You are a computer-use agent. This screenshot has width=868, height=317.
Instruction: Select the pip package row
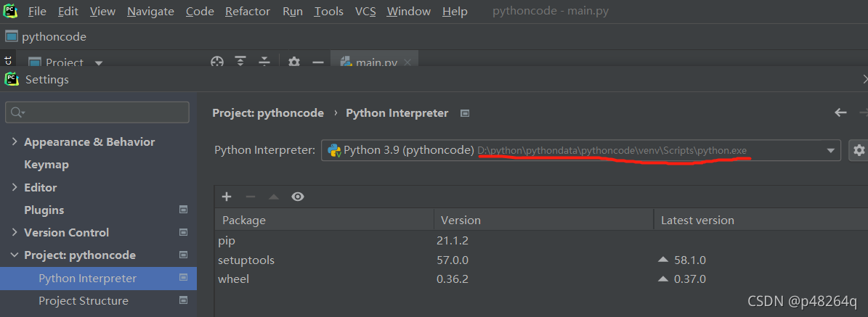(541, 242)
